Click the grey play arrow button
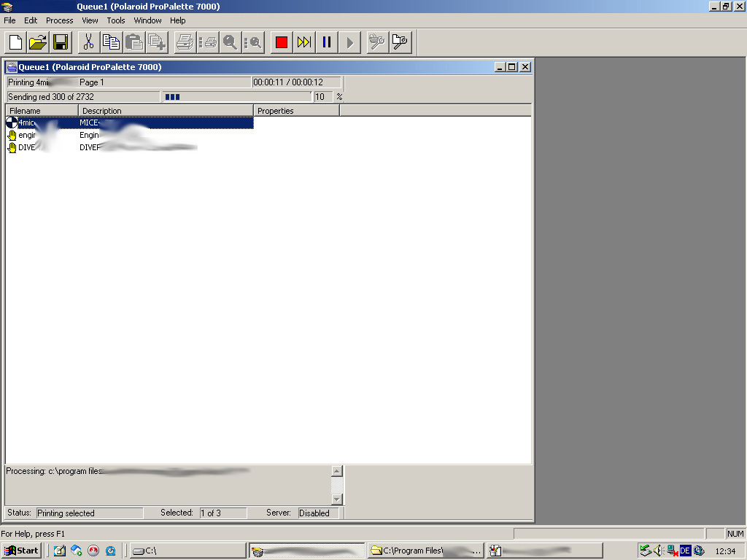Viewport: 747px width, 560px height. tap(349, 42)
